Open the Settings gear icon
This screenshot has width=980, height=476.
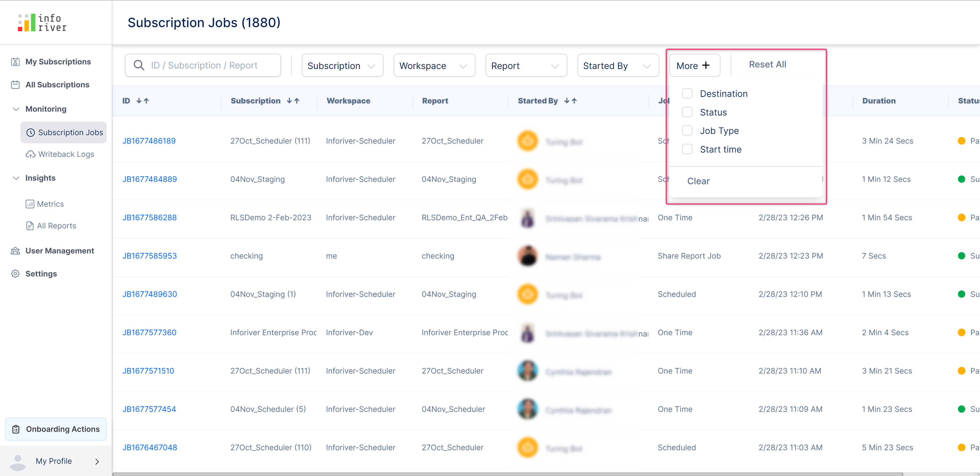[x=15, y=274]
